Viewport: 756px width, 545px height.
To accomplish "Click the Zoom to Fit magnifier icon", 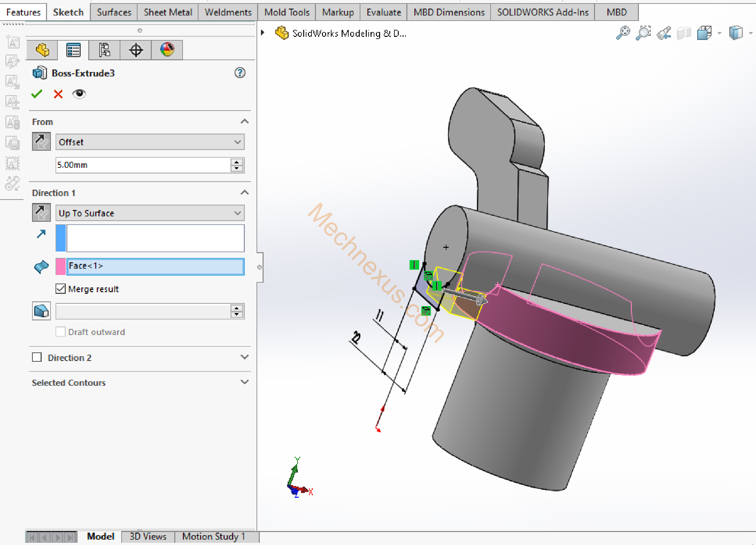I will coord(622,33).
